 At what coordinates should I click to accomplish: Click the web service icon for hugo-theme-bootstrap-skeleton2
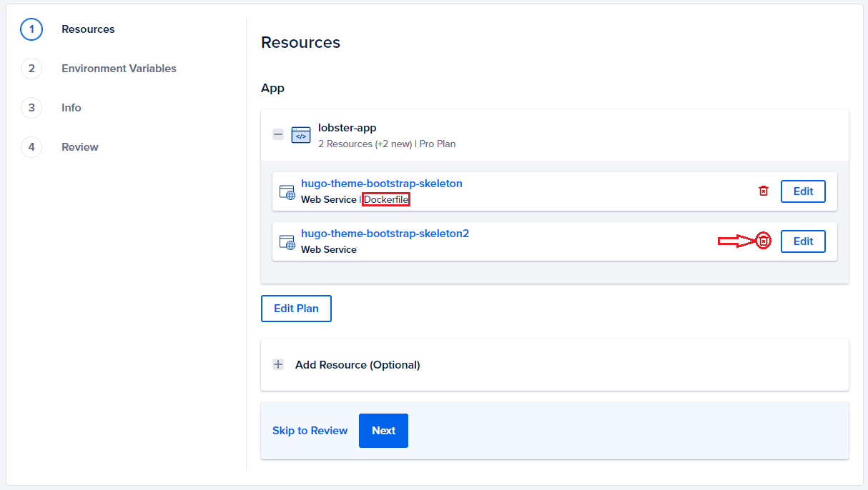(x=287, y=241)
